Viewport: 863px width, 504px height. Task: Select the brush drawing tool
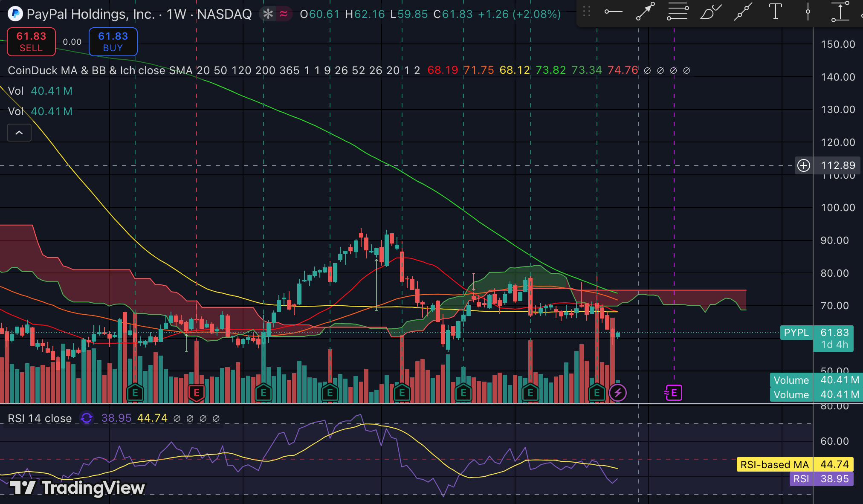coord(710,12)
